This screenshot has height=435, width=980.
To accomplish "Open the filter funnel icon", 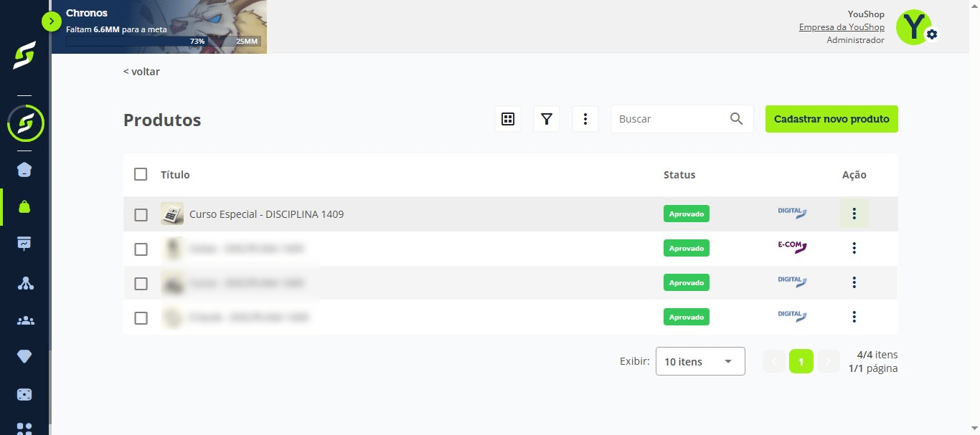I will [547, 119].
